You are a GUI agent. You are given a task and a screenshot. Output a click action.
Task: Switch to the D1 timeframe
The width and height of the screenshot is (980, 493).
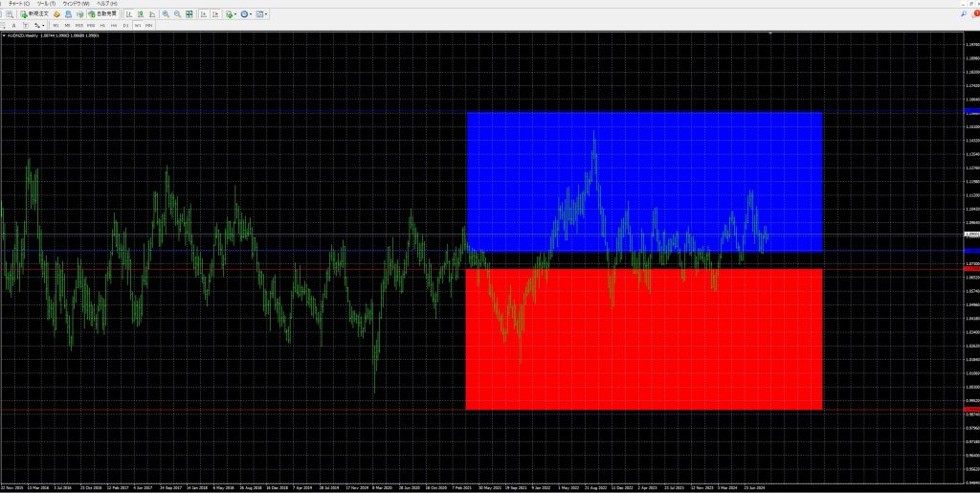(x=125, y=26)
